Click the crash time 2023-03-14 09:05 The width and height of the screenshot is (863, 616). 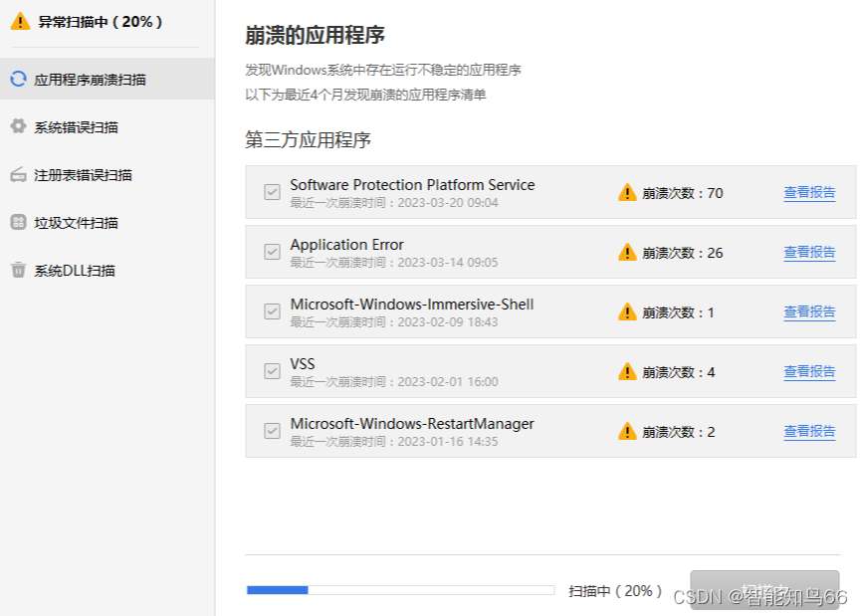coord(448,263)
